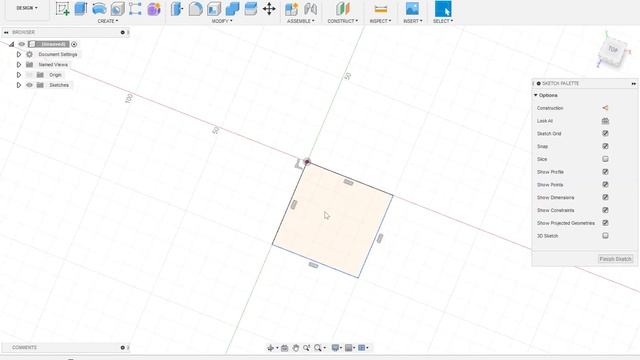Open the Create menu

[108, 21]
